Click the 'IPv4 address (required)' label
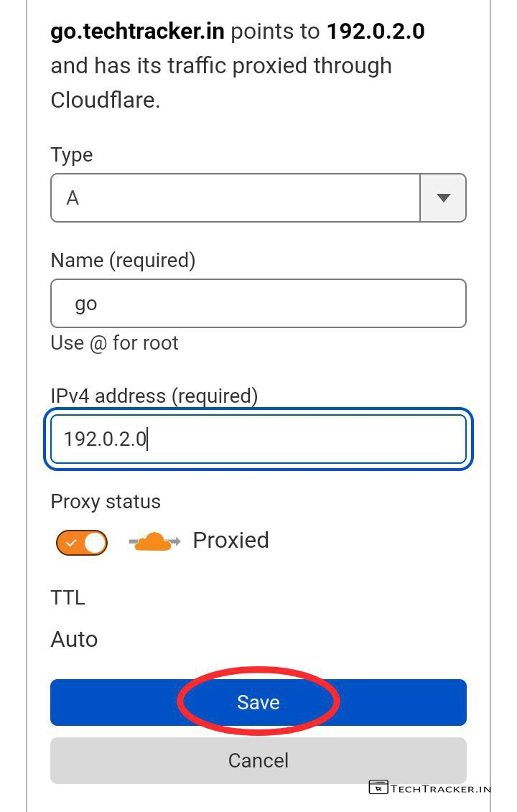Screen dimensions: 517x812 (154, 396)
